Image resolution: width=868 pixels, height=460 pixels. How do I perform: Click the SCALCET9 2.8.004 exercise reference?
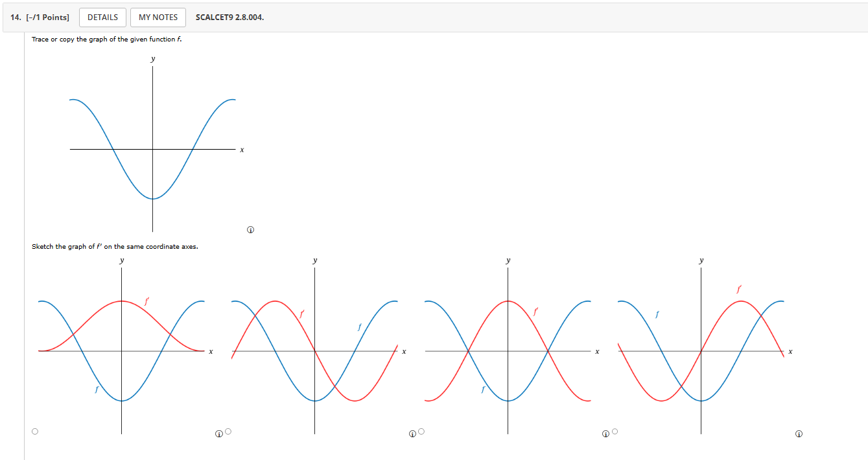[x=229, y=17]
